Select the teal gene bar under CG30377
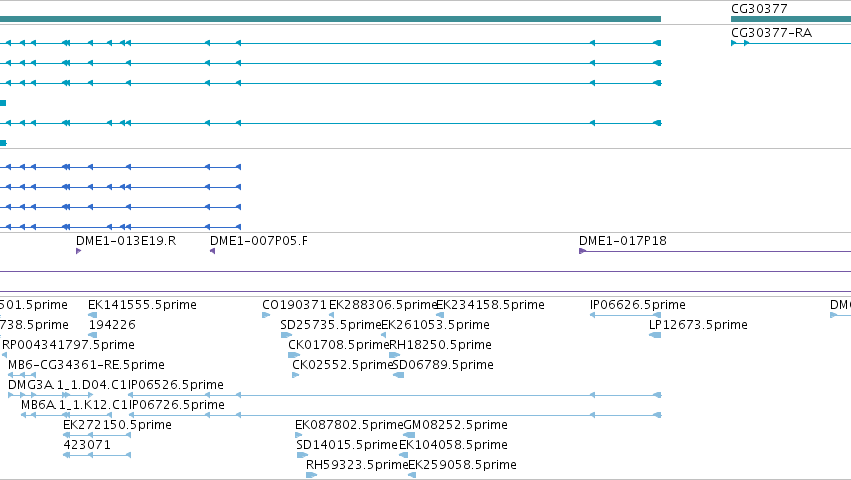 click(x=791, y=19)
